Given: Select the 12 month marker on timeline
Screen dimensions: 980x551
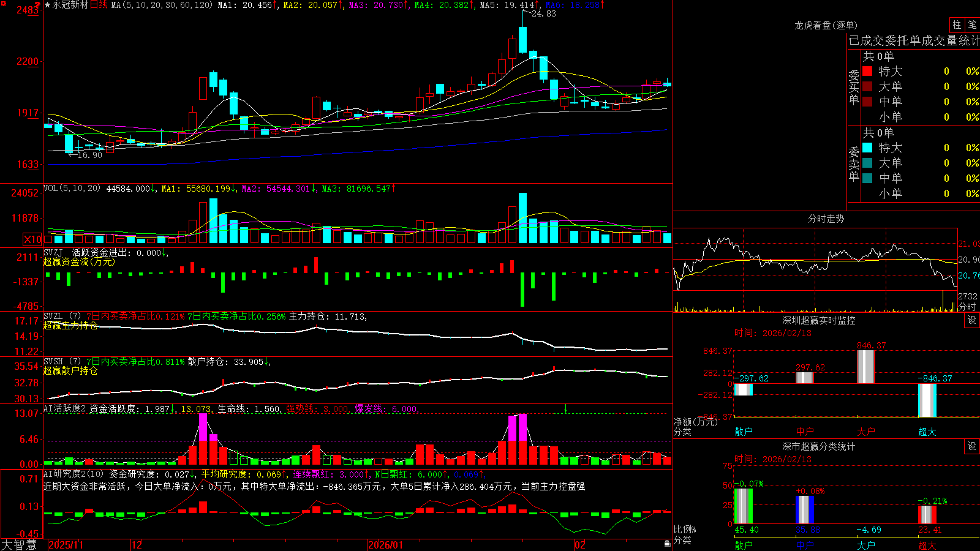Looking at the screenshot, I should (x=137, y=545).
